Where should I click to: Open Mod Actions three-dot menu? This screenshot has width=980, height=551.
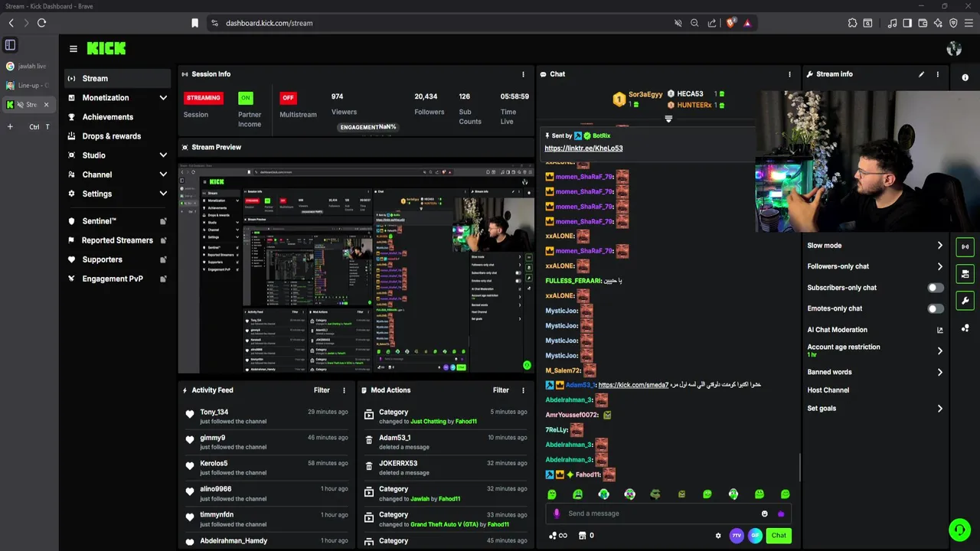click(x=524, y=390)
